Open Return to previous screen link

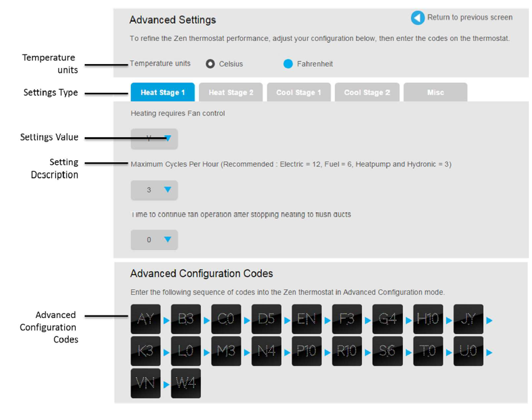[x=470, y=17]
